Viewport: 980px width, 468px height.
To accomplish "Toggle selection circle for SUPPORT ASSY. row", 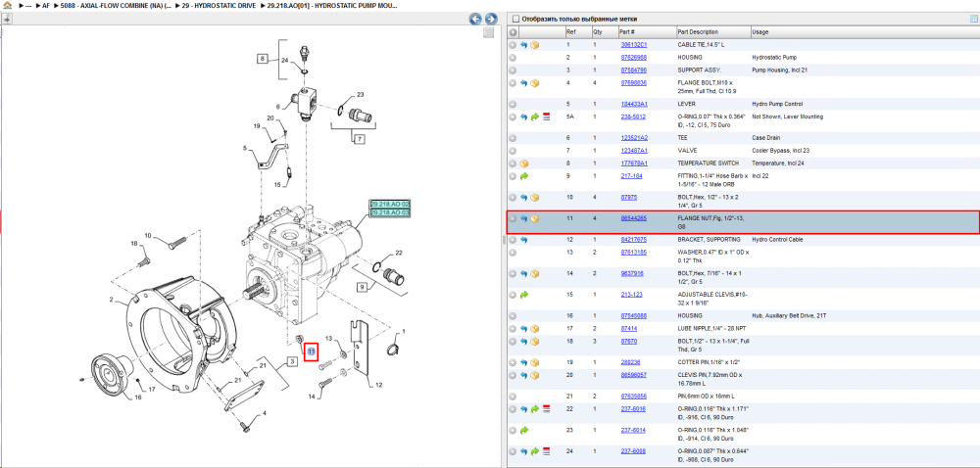I will click(513, 70).
